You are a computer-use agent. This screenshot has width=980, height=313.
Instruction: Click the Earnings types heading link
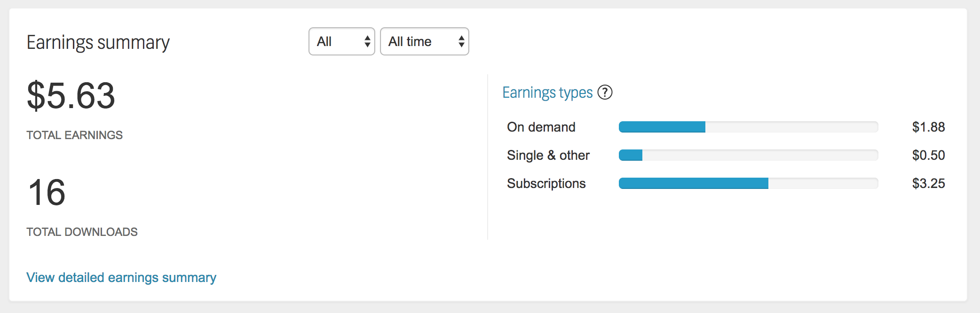(x=547, y=92)
